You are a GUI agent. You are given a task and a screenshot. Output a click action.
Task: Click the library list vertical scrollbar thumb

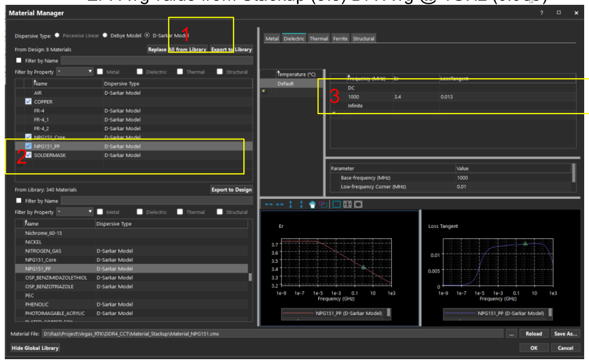(x=250, y=277)
